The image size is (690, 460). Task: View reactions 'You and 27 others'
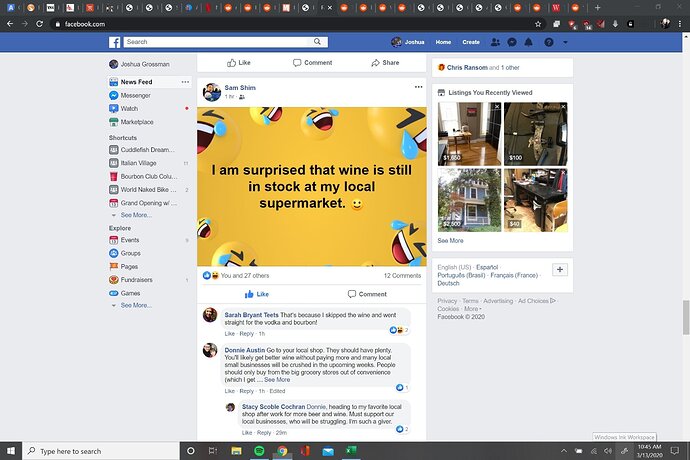click(x=245, y=276)
